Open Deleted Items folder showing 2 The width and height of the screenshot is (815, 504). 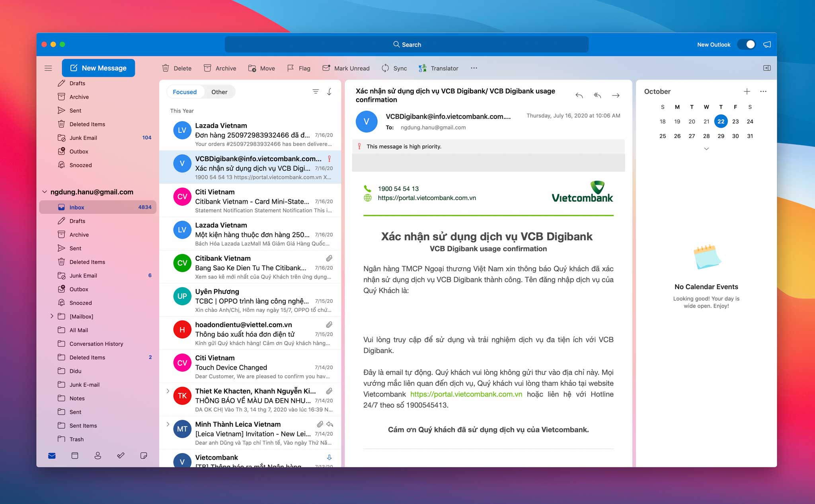98,357
